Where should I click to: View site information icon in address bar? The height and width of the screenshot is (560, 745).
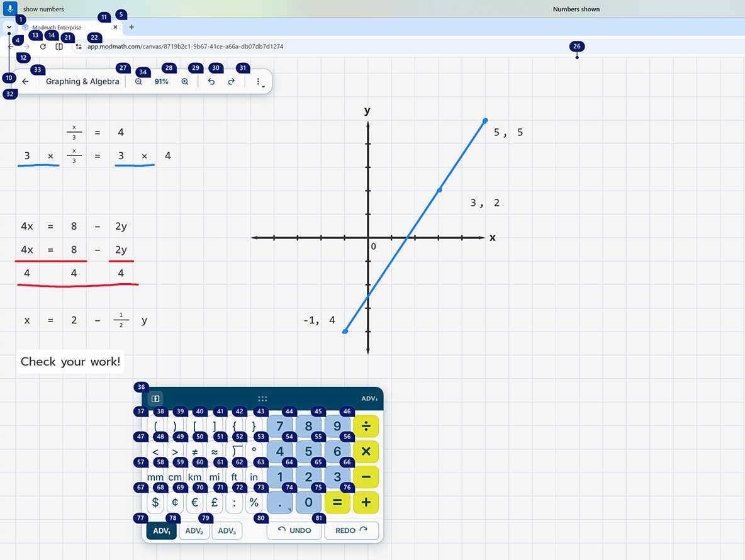79,47
